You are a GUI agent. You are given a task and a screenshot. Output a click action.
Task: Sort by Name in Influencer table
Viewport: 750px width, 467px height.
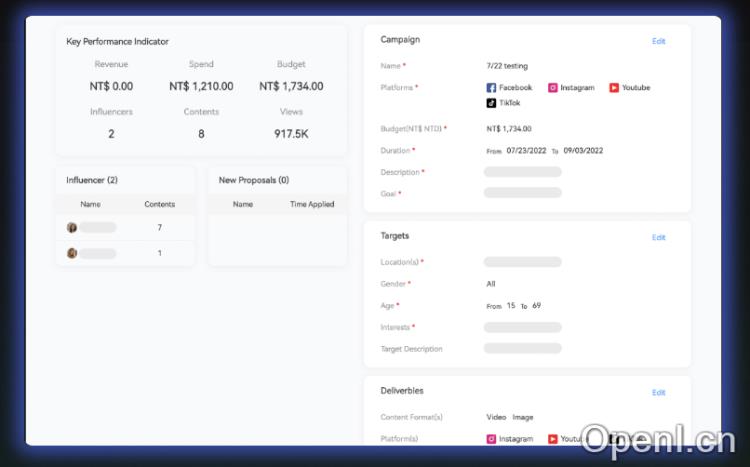[x=90, y=204]
